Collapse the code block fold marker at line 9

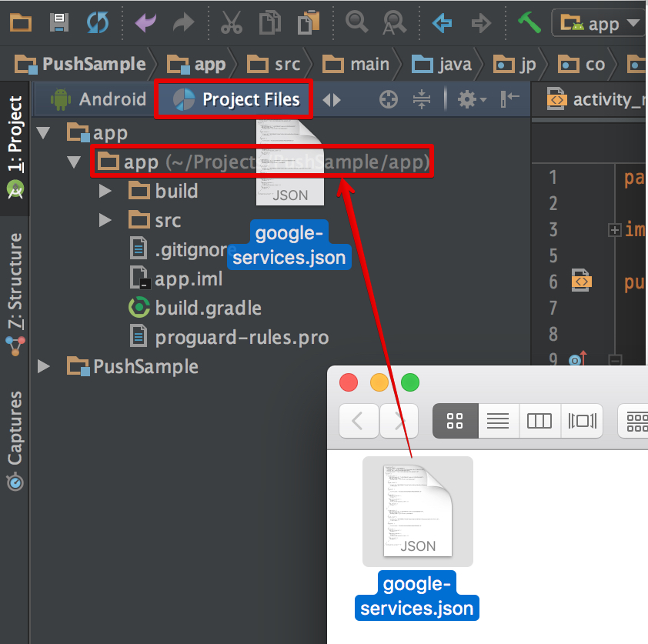point(615,359)
